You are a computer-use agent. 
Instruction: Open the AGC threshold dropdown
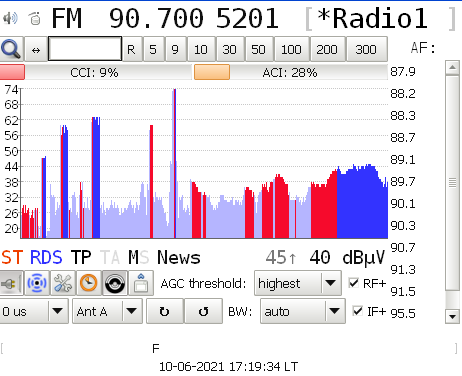point(298,283)
